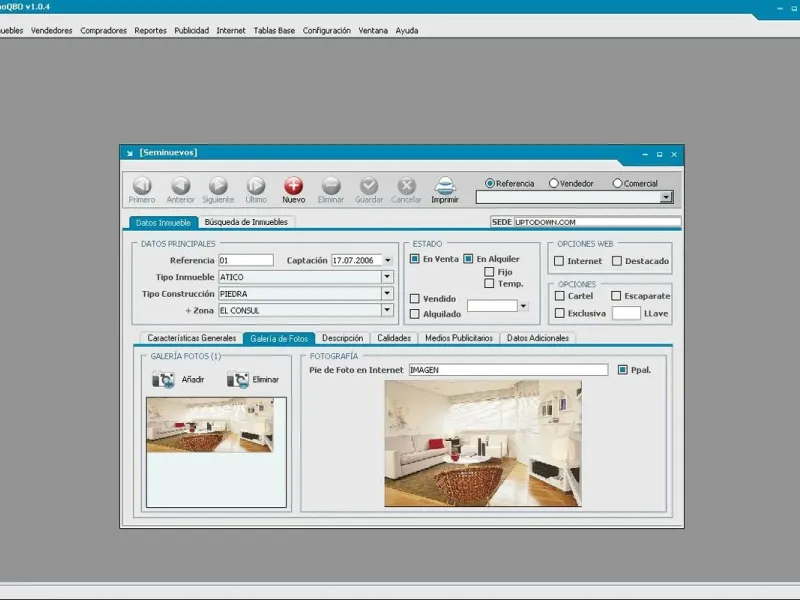800x600 pixels.
Task: Select the Galería de Fotos tab
Action: 279,339
